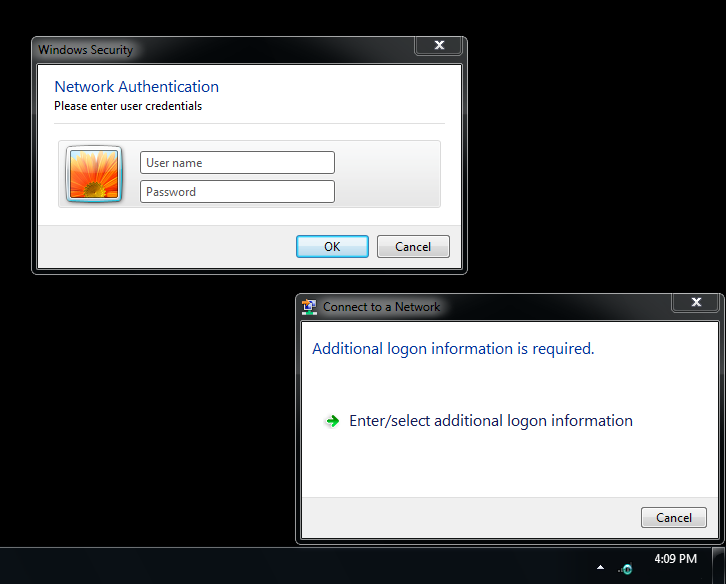Open the network connection tray icon

626,568
